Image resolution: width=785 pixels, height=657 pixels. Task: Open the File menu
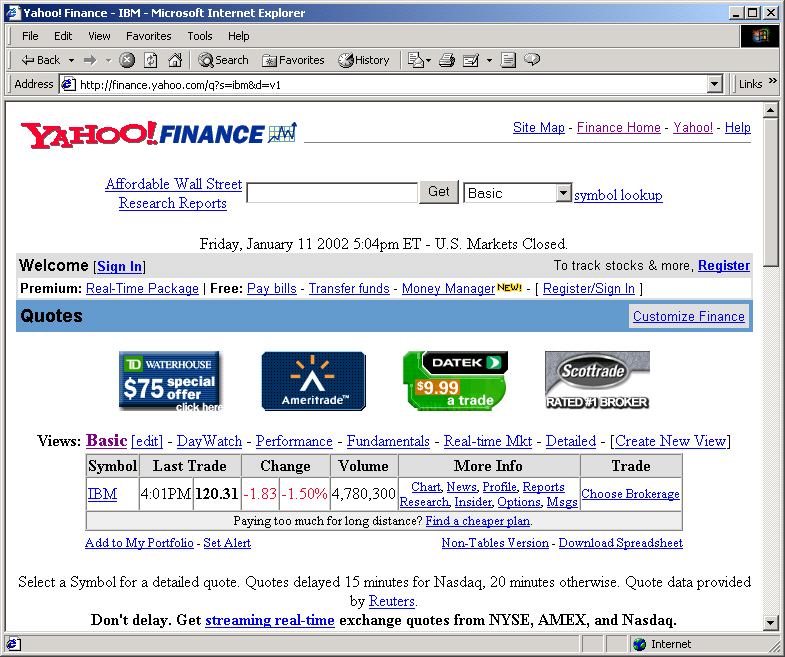(30, 36)
